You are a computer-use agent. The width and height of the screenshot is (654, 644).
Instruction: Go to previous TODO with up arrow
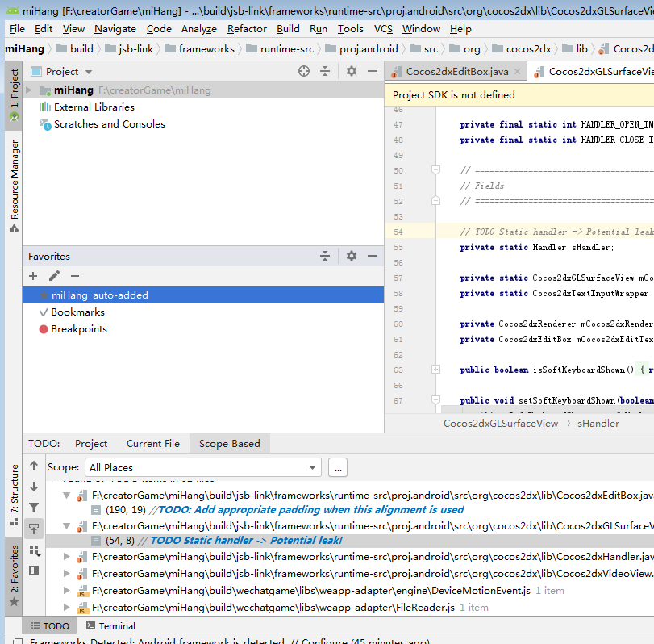(x=34, y=466)
